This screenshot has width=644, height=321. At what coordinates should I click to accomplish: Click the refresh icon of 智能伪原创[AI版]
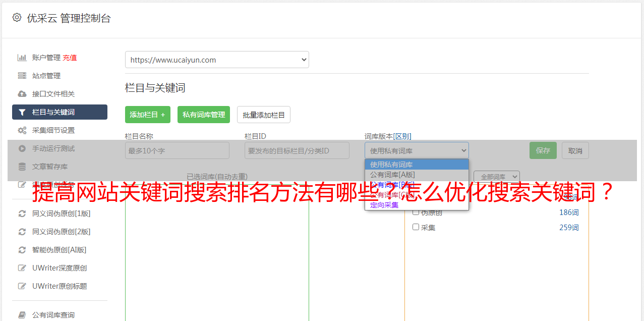22,250
